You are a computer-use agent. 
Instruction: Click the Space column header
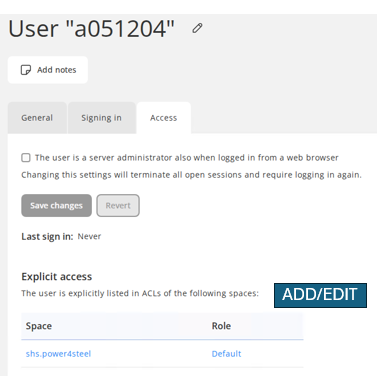(x=39, y=326)
